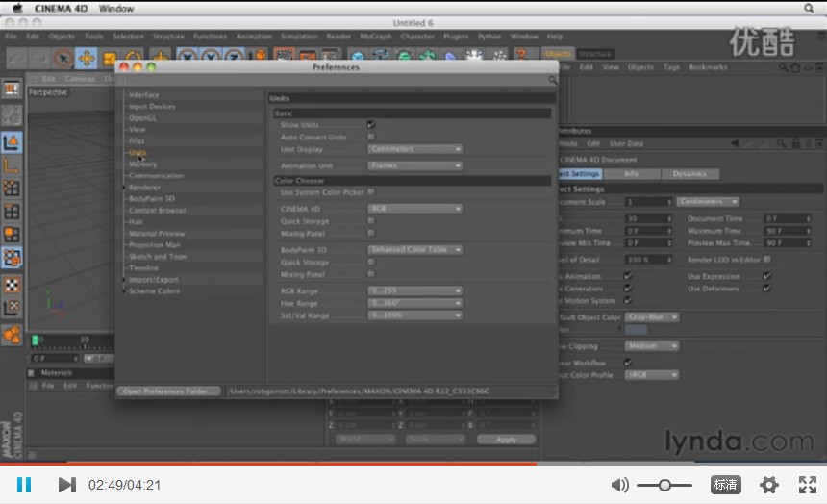Toggle the Y axis lock
The height and width of the screenshot is (504, 827).
click(211, 57)
